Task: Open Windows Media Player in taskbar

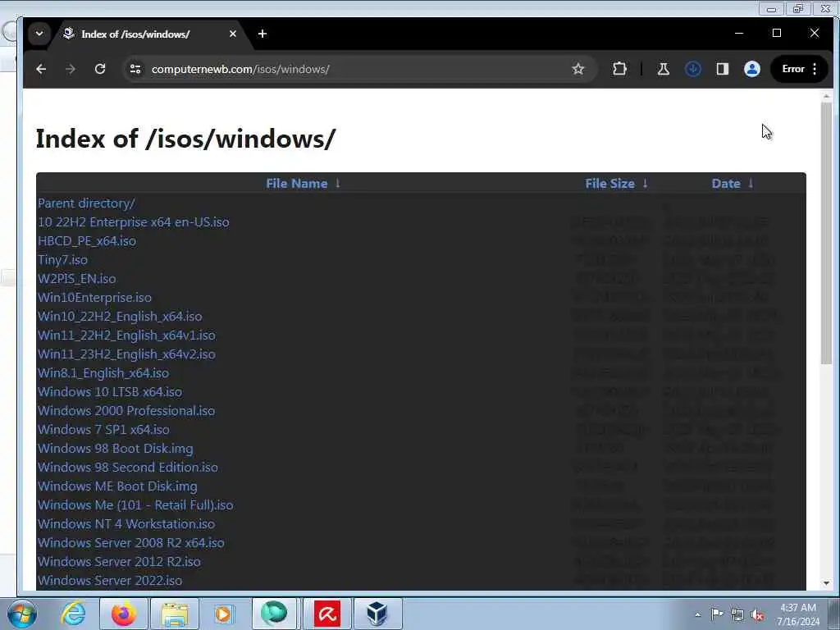Action: [223, 614]
